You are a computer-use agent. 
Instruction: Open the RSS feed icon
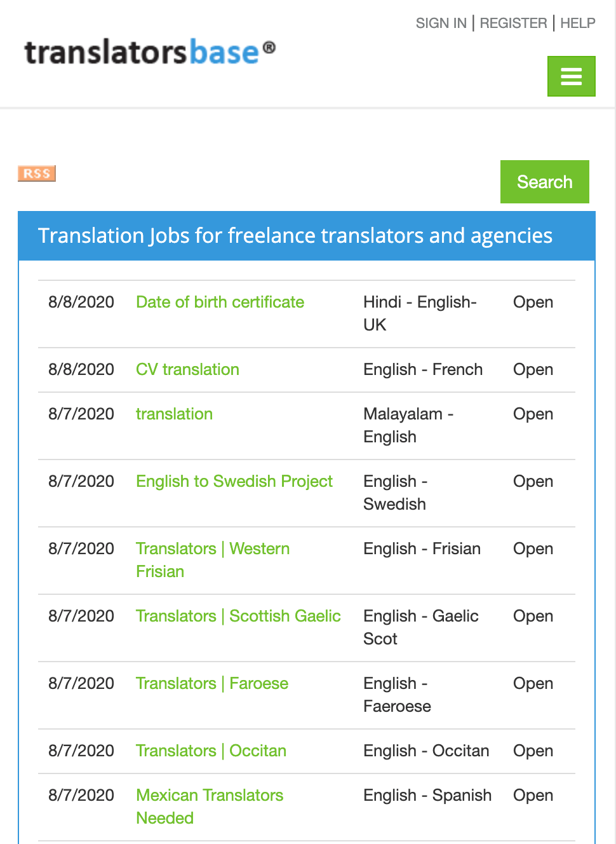pyautogui.click(x=36, y=173)
